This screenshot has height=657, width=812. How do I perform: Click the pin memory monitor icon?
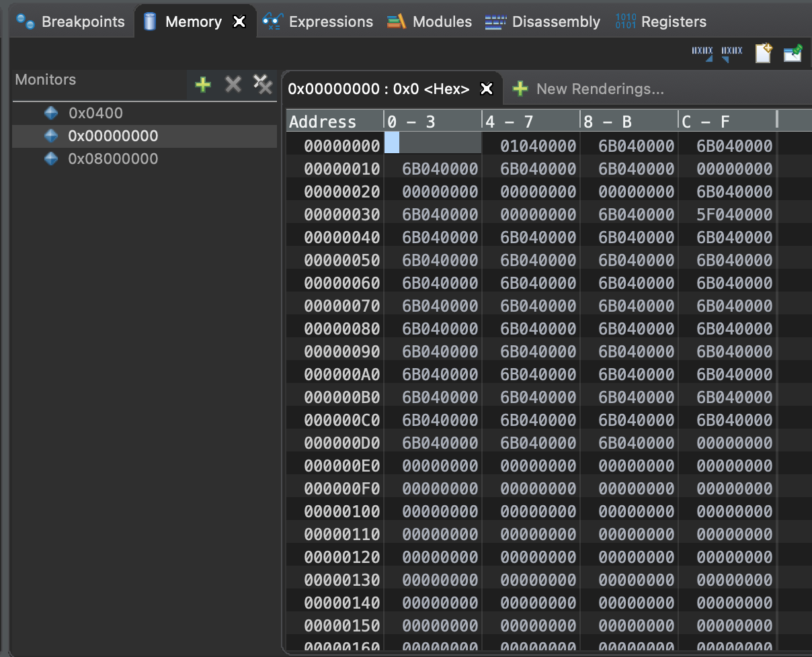click(x=793, y=53)
